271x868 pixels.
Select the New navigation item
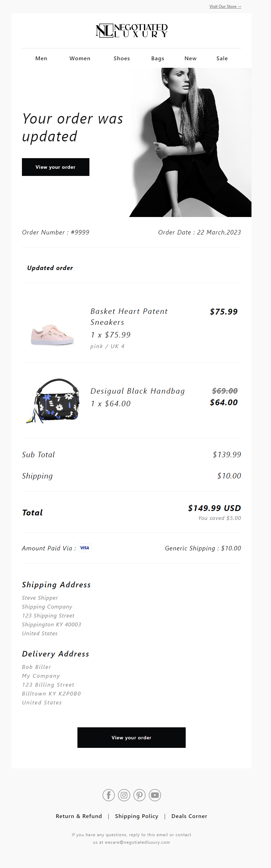click(190, 59)
